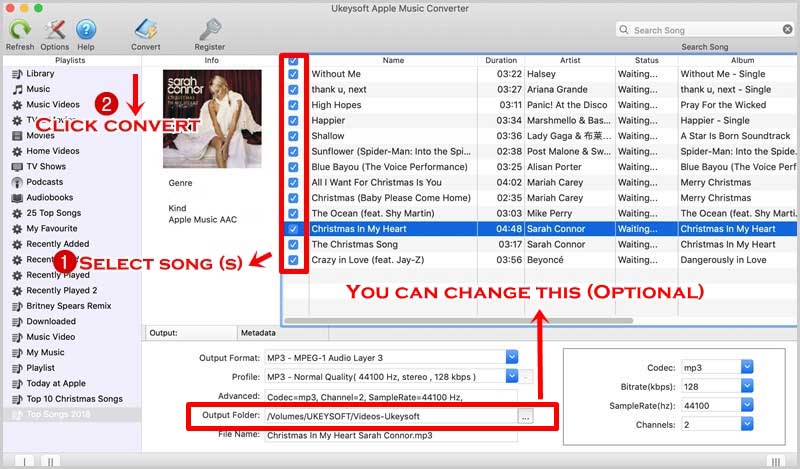
Task: Toggle the Shallow checkbox
Action: (x=293, y=136)
